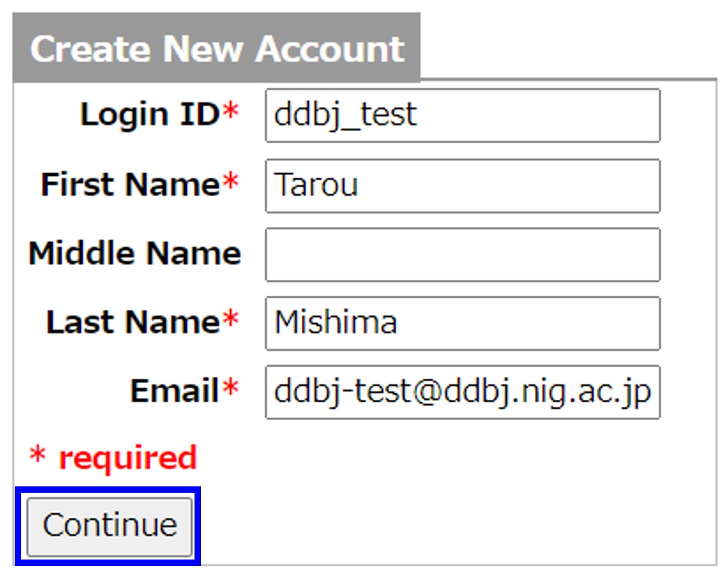Click blank form area right of Continue button
Viewport: 728px width, 573px height.
click(449, 526)
